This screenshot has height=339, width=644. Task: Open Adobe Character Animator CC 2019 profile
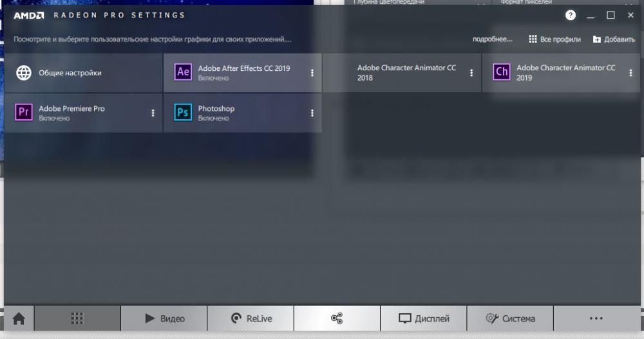(561, 73)
